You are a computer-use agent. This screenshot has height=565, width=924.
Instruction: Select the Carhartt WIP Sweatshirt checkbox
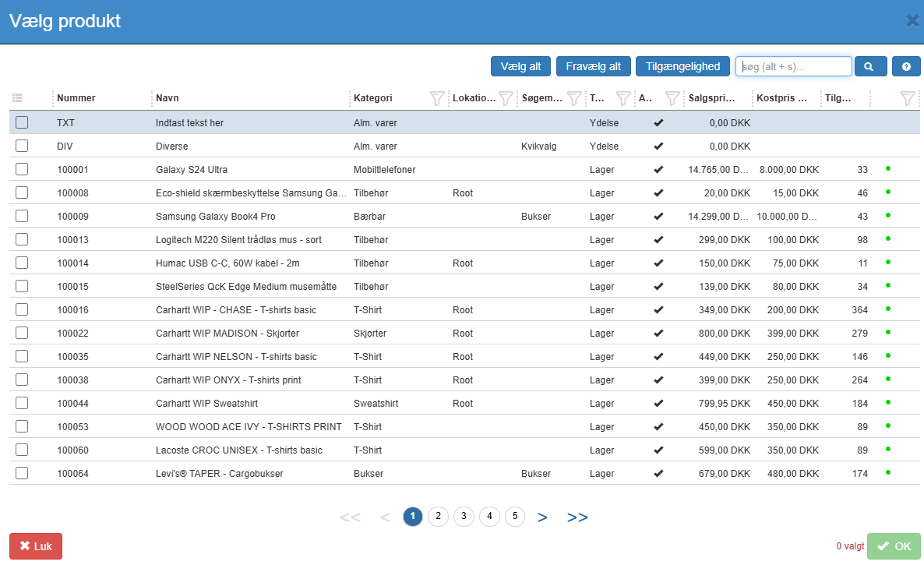(22, 403)
